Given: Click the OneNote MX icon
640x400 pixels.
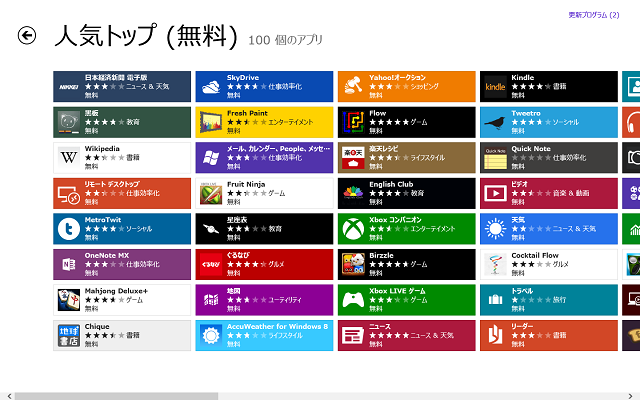Looking at the screenshot, I should [68, 264].
